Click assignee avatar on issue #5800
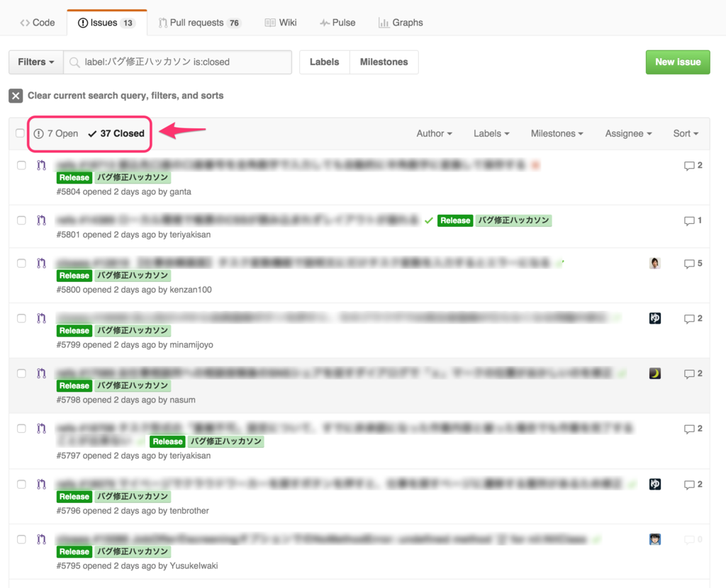This screenshot has height=588, width=726. pos(654,264)
